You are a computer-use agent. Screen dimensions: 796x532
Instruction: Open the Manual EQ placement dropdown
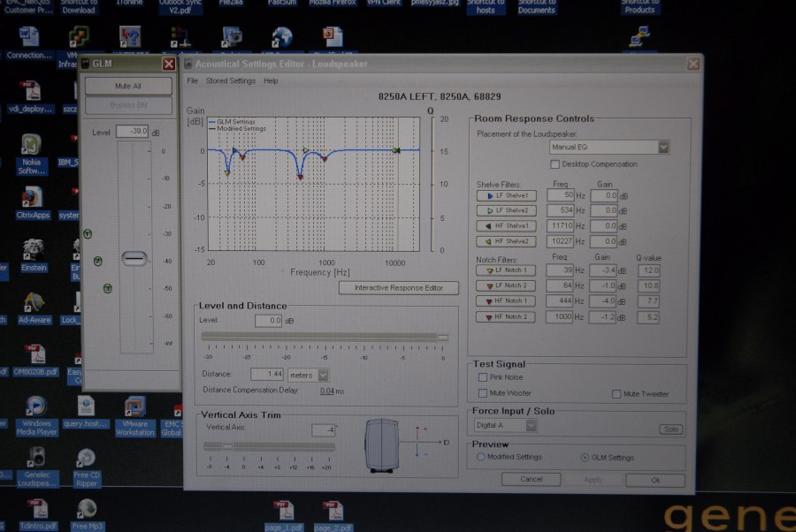point(663,147)
